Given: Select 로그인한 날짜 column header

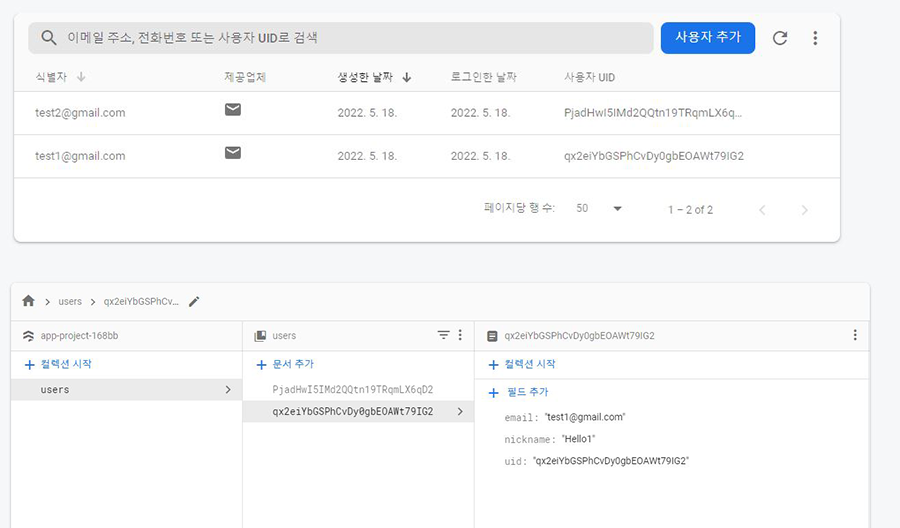Looking at the screenshot, I should pyautogui.click(x=483, y=77).
